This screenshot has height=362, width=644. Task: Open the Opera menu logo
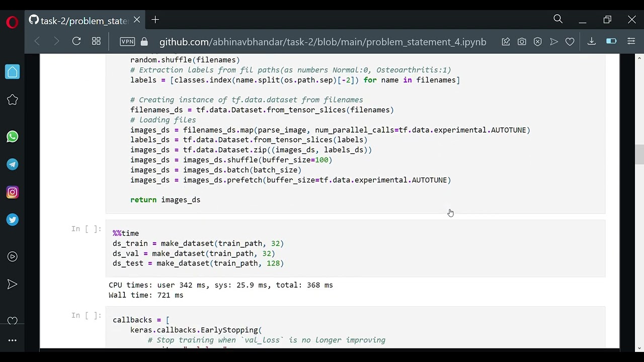coord(12,22)
